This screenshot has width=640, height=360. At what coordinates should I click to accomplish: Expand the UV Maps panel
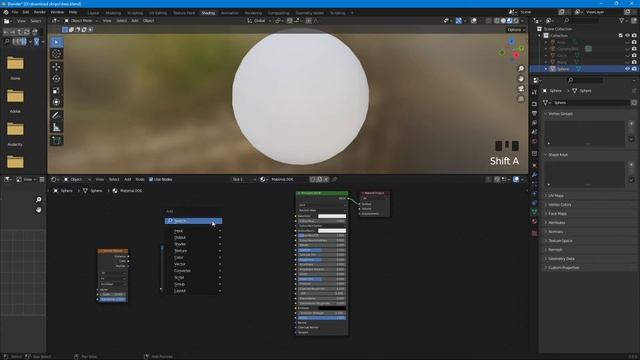556,196
